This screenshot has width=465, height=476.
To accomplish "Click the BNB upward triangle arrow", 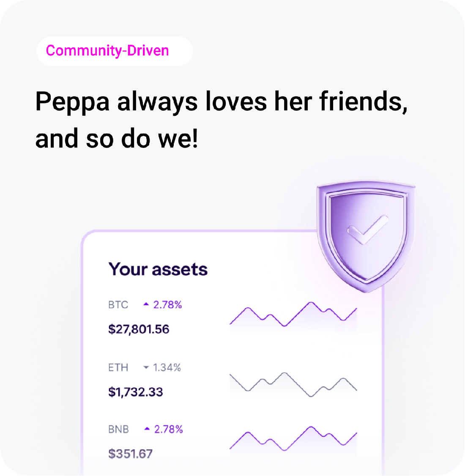I will 147,429.
